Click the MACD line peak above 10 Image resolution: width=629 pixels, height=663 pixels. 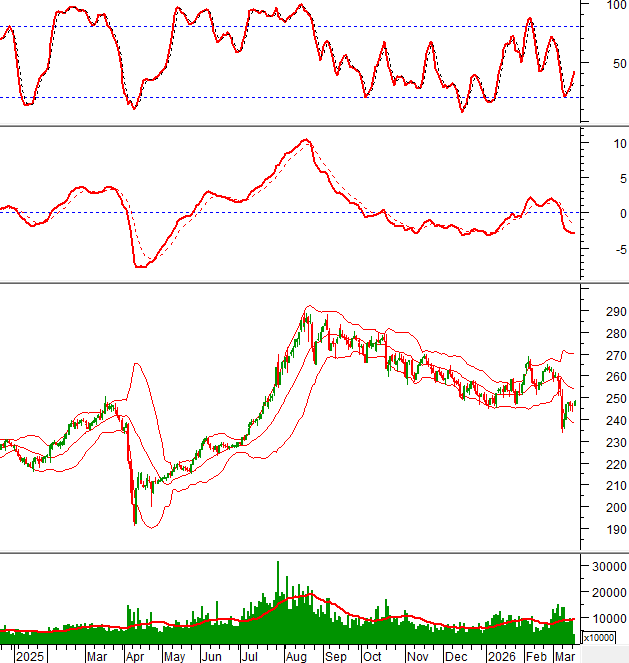305,141
